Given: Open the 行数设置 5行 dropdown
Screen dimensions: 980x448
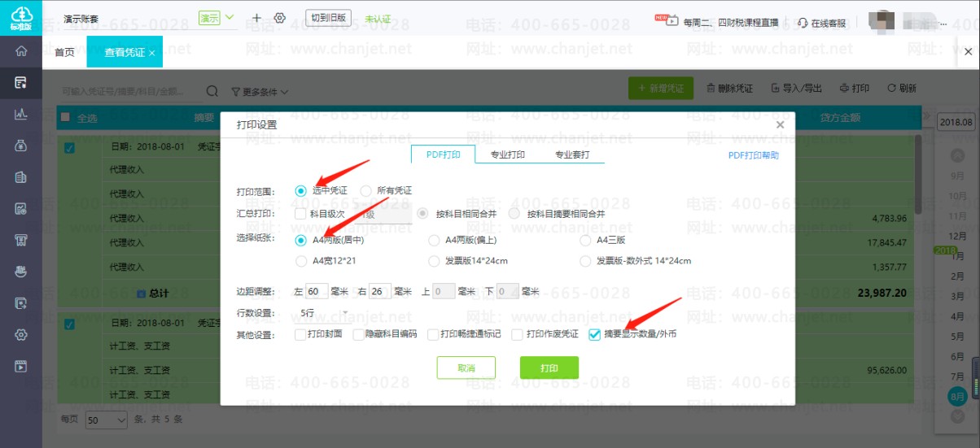Looking at the screenshot, I should coord(325,313).
